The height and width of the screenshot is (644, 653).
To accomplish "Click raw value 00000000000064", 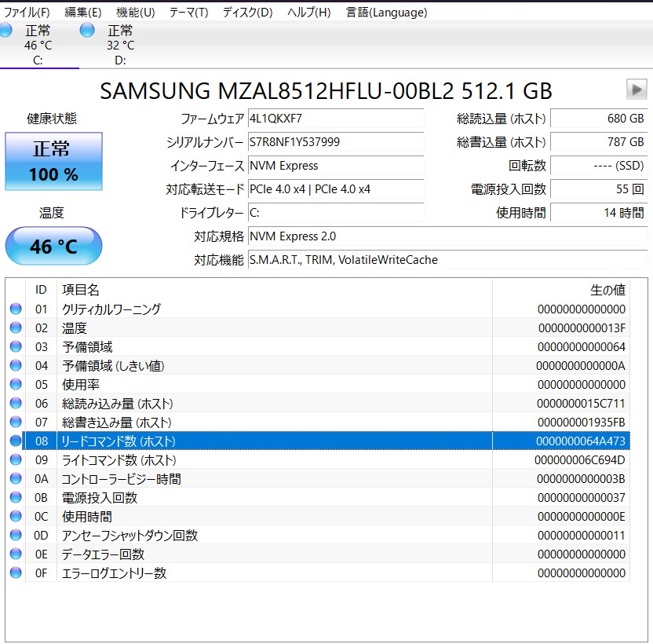I will [582, 347].
